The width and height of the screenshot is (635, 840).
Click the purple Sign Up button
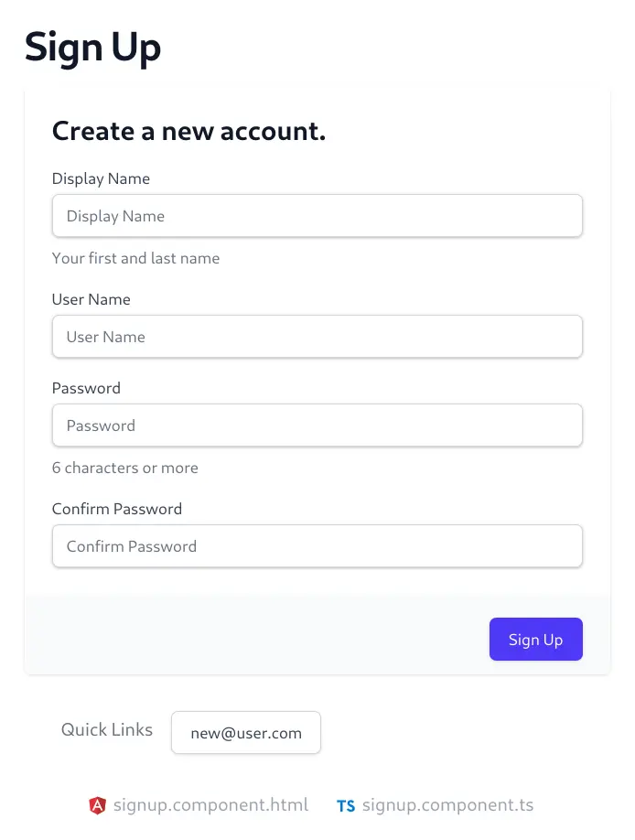pos(536,639)
